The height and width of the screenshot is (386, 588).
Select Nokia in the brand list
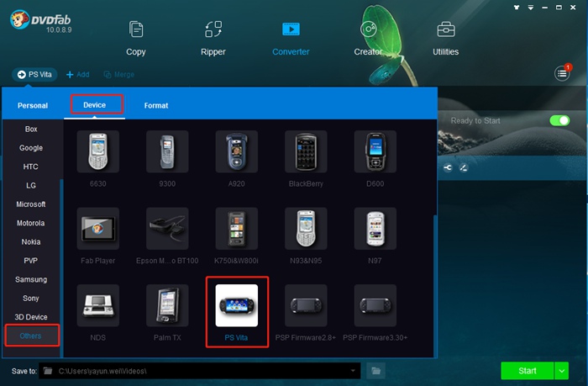point(31,242)
